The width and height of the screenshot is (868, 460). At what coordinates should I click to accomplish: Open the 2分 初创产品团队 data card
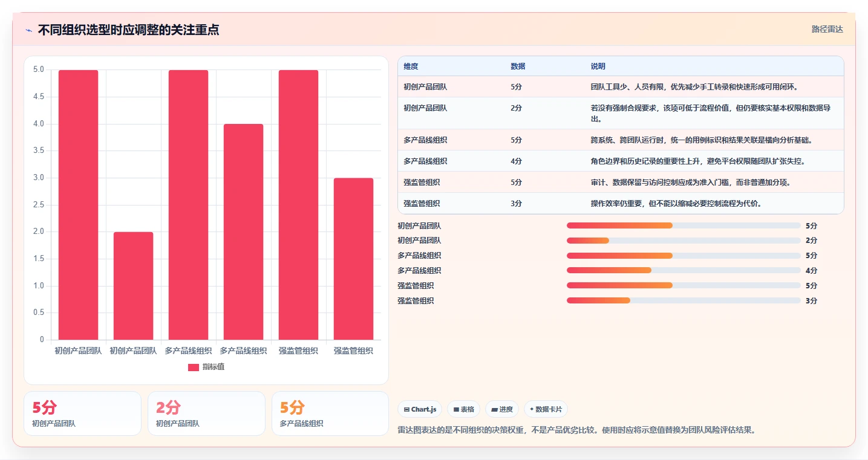pyautogui.click(x=206, y=413)
